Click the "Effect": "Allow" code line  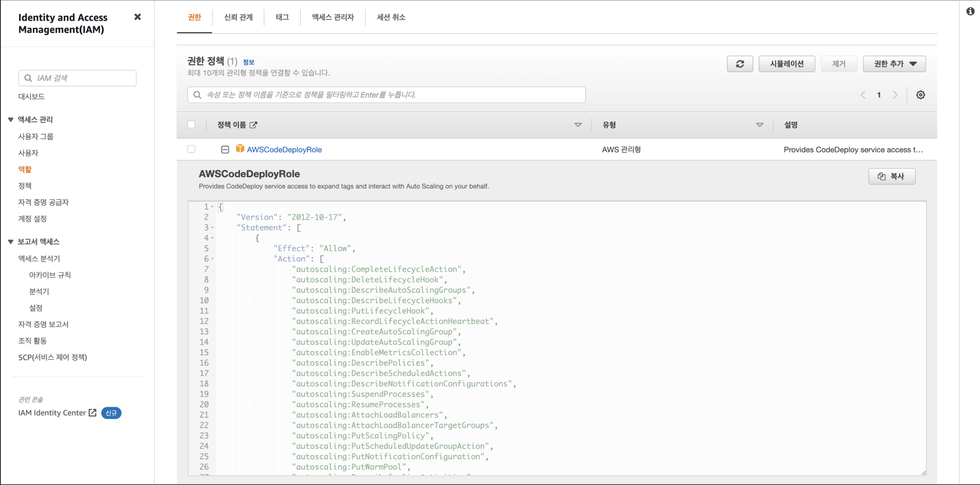(314, 249)
